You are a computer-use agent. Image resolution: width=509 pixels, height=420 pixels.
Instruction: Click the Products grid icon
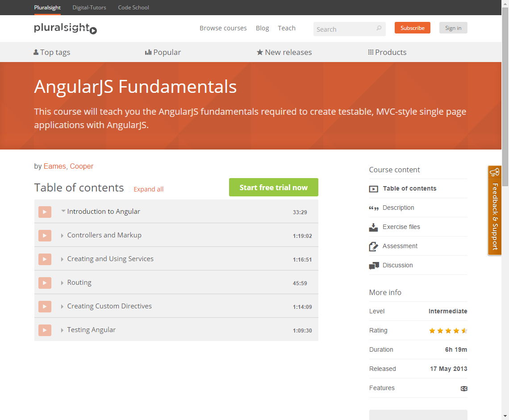click(x=371, y=52)
